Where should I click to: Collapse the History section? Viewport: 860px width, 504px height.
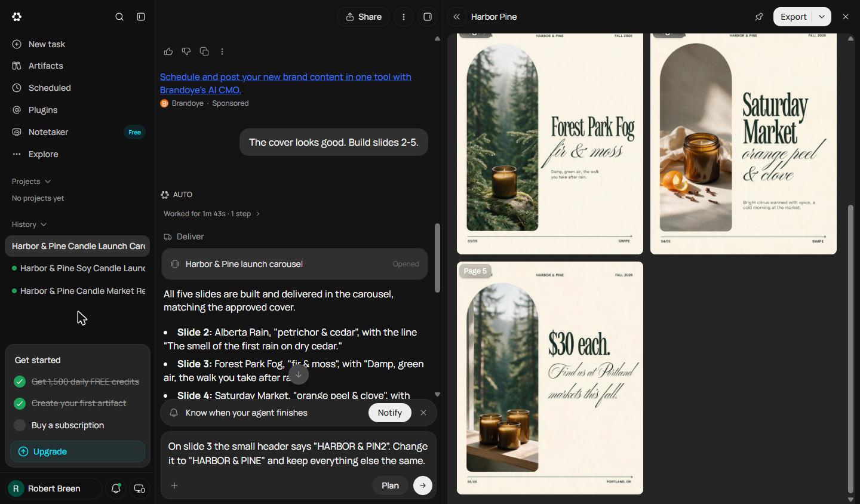click(29, 225)
